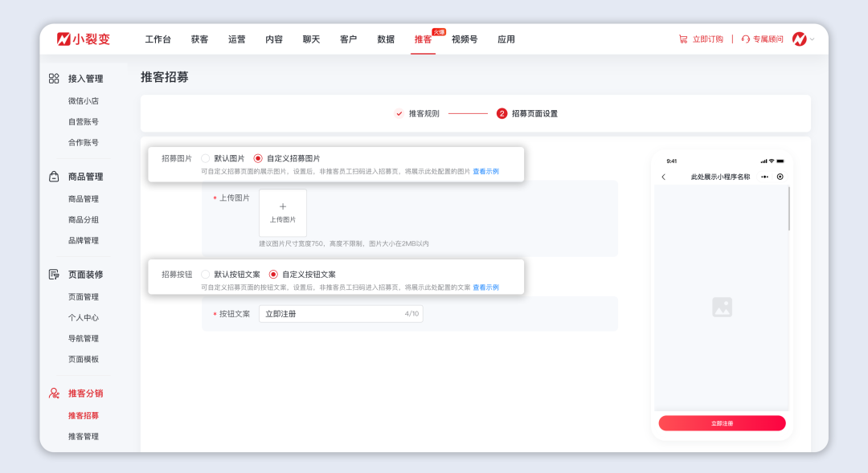Open the 查看示例 link for 招募图片

point(485,171)
